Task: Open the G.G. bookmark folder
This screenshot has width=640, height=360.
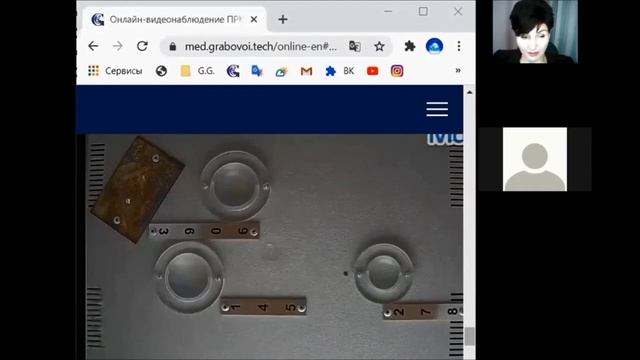Action: [x=198, y=71]
